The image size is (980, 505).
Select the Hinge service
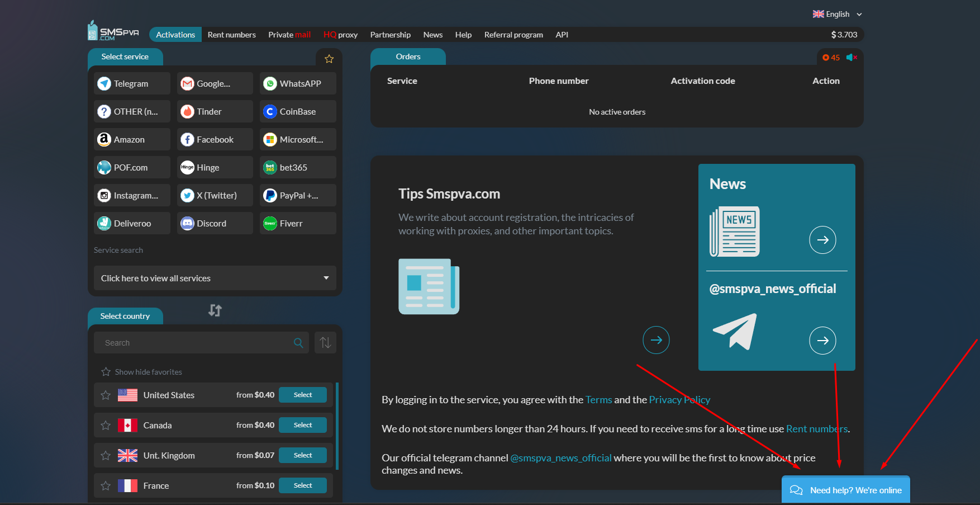coord(215,167)
